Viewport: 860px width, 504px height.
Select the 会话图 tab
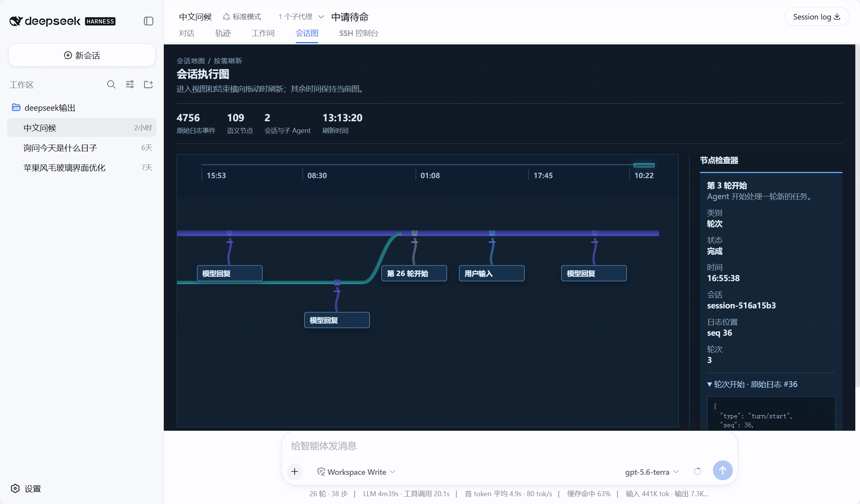pos(307,33)
